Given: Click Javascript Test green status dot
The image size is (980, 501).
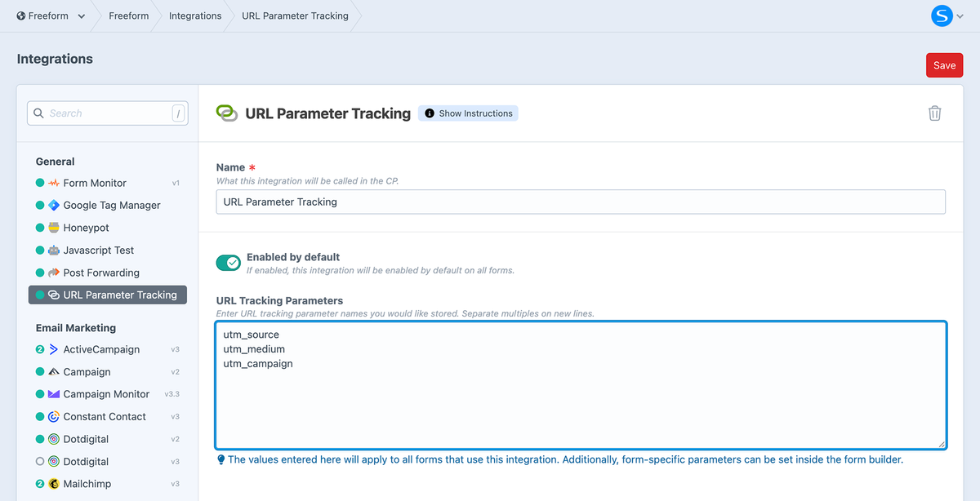Looking at the screenshot, I should pos(40,250).
